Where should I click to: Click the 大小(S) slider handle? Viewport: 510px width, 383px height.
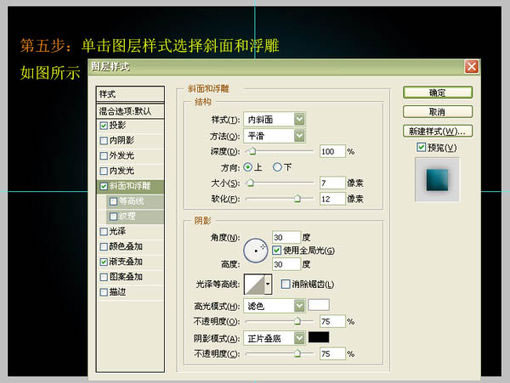(250, 183)
